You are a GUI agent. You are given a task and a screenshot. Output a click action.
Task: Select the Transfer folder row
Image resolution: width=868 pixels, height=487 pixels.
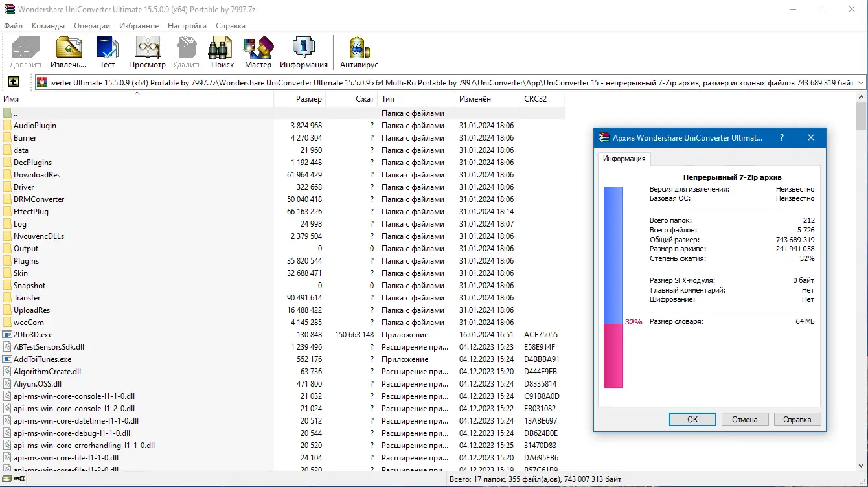tap(282, 298)
